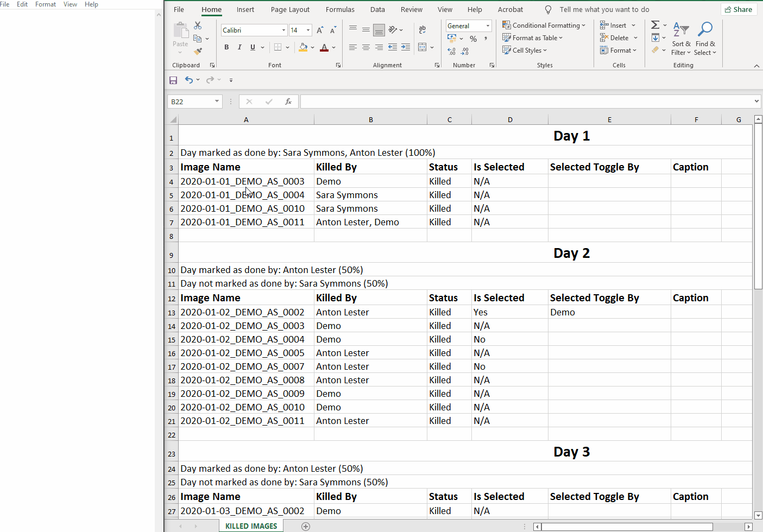This screenshot has width=763, height=532.
Task: Click the vertical scrollbar down arrow
Action: pos(758,515)
